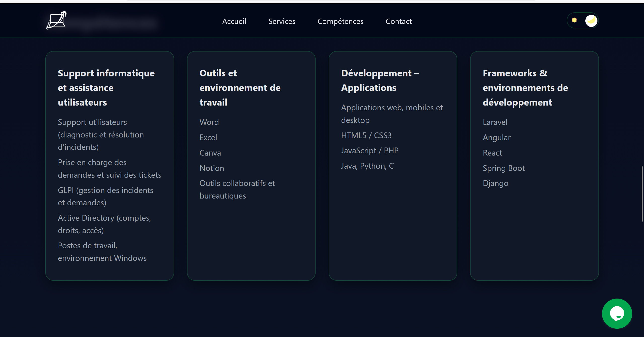Click the laptop logo icon

[x=57, y=20]
